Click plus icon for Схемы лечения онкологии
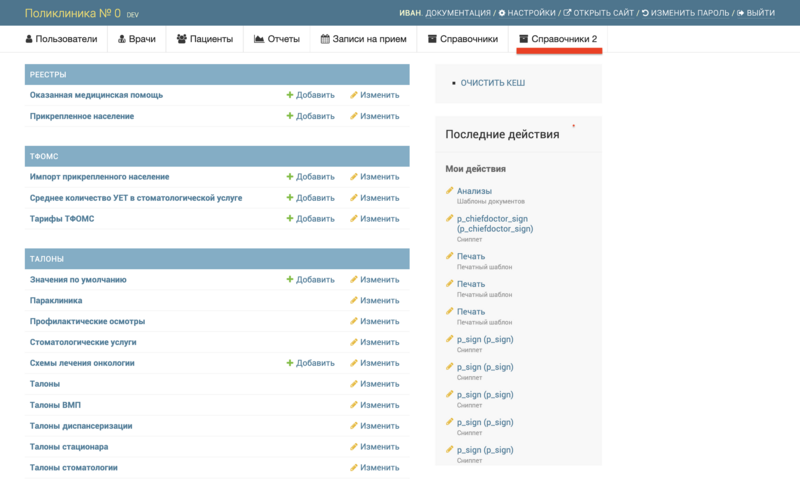800x480 pixels. [x=289, y=363]
